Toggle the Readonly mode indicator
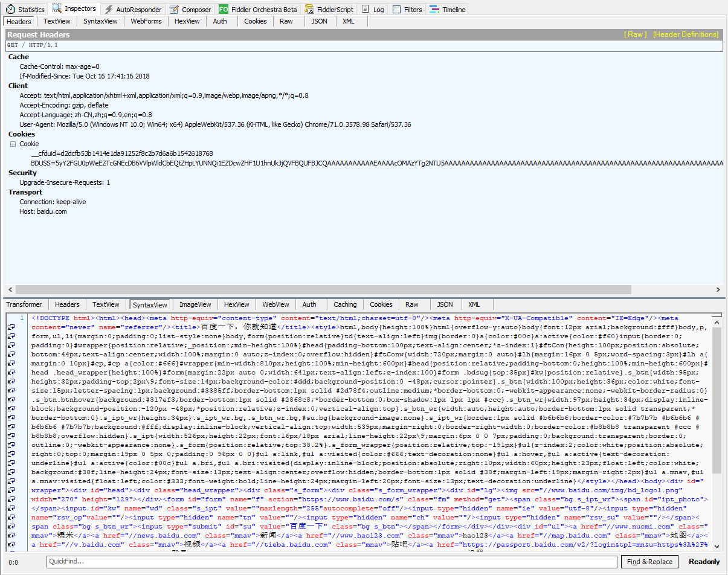Screen dimensions: 728x575 (x=704, y=562)
